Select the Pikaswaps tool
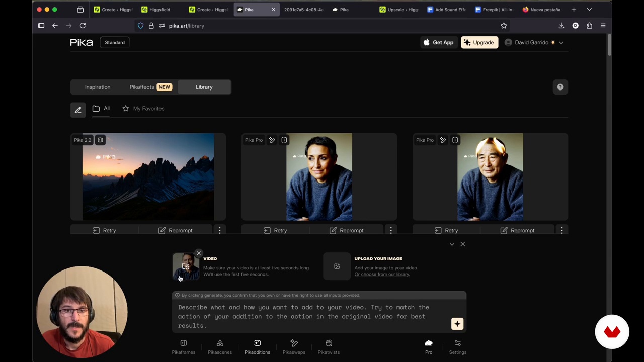The width and height of the screenshot is (644, 362). 294,347
